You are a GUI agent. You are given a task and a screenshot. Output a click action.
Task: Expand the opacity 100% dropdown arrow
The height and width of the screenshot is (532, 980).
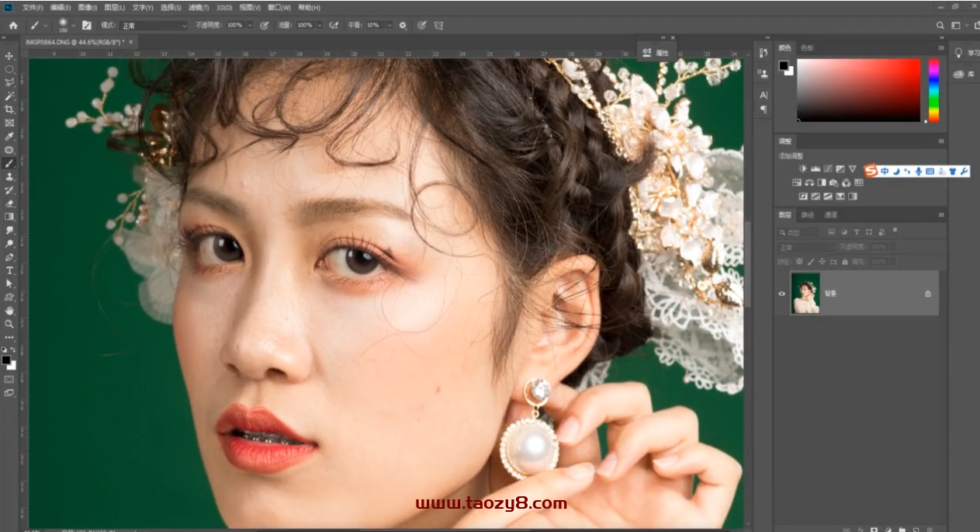(250, 26)
